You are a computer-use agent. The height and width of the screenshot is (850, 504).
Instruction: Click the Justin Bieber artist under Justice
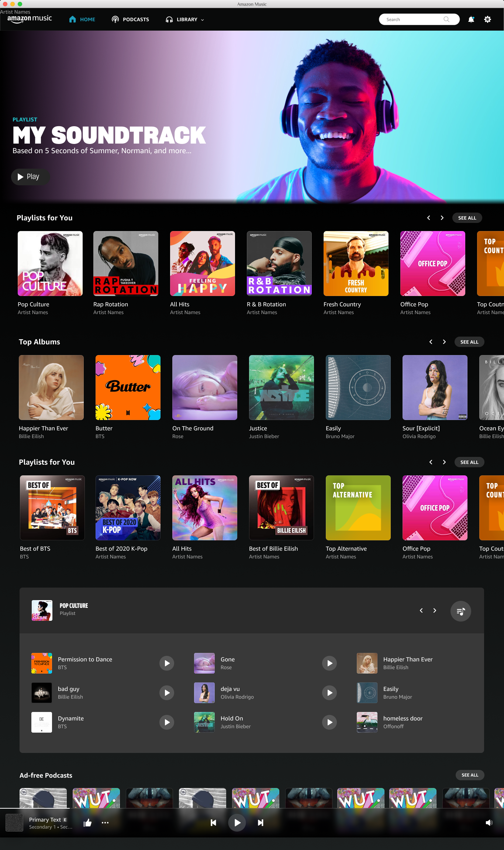pos(264,436)
